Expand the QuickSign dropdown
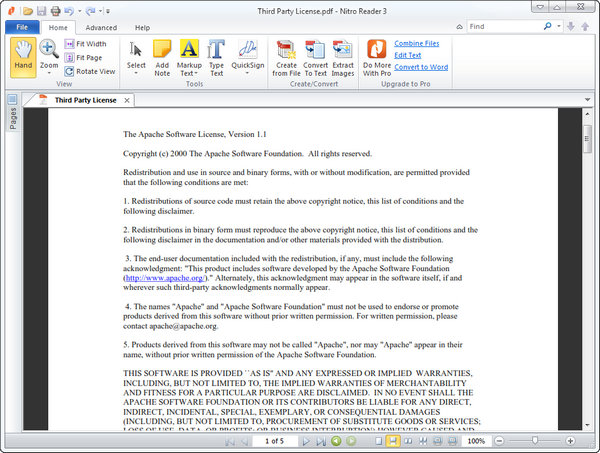 click(x=247, y=72)
